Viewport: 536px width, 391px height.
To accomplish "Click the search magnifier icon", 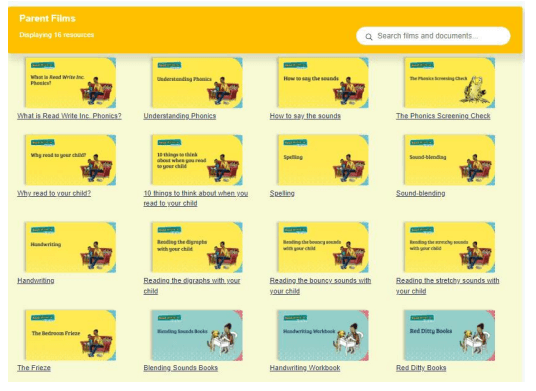I will (x=368, y=37).
